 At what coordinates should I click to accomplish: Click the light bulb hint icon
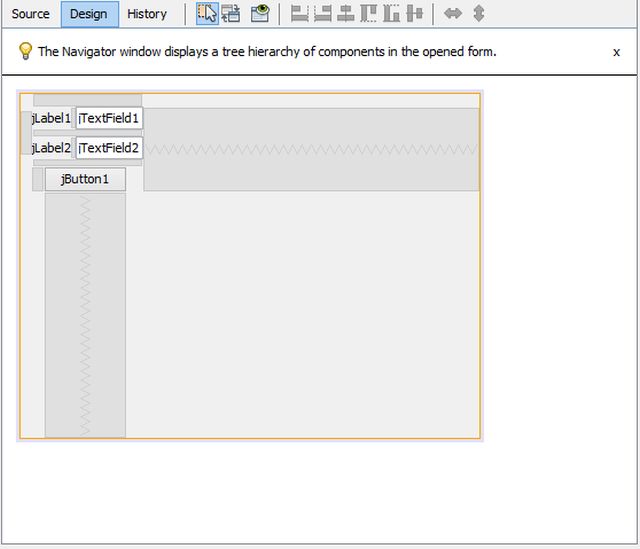[x=25, y=51]
